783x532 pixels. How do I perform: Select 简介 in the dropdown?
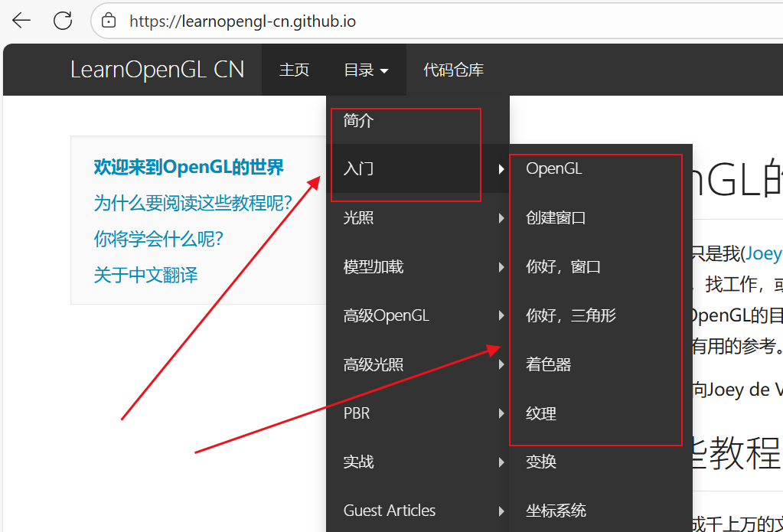[418, 120]
